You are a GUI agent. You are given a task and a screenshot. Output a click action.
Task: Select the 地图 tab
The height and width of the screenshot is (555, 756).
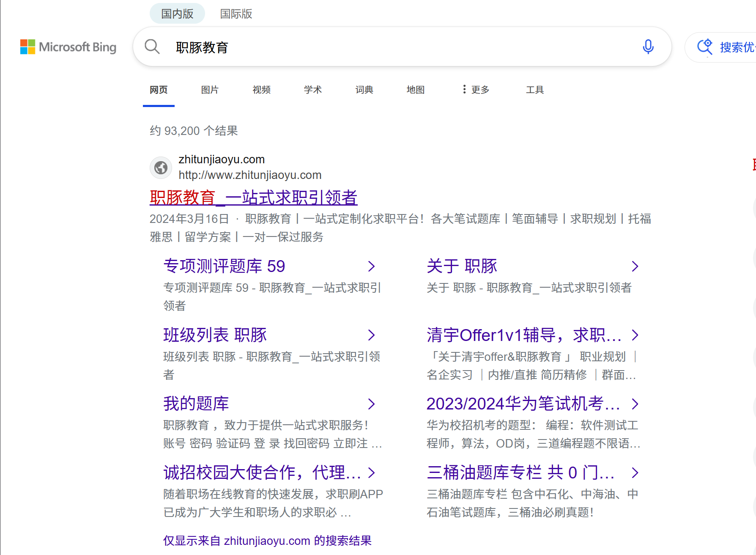416,90
